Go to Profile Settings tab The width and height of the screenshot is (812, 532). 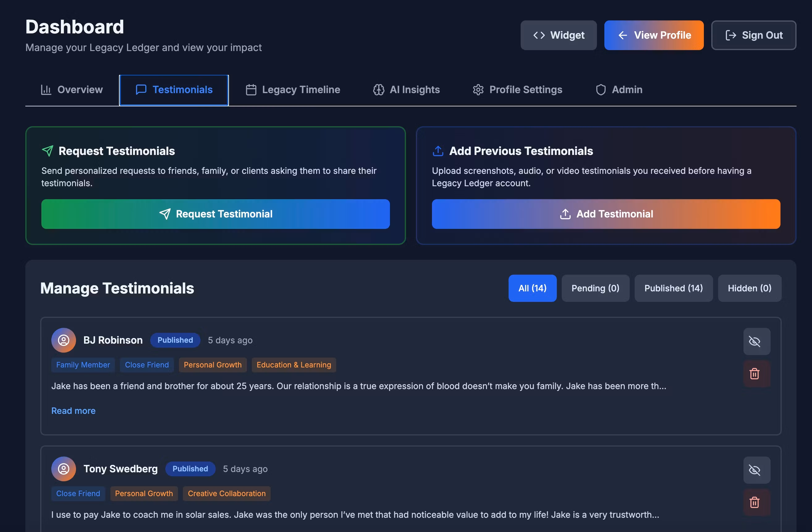coord(517,90)
